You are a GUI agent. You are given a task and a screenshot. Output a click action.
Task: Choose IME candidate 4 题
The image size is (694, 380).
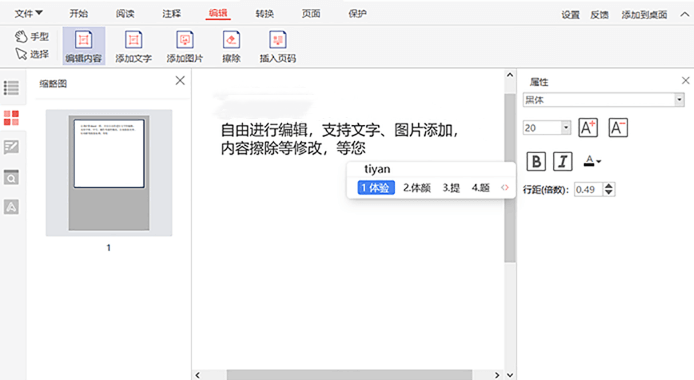[x=480, y=188]
